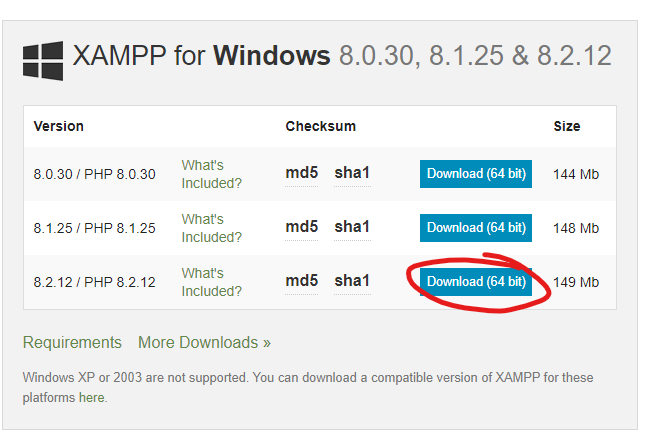Download XAMPP 8.0.30 64 bit

[x=476, y=174]
